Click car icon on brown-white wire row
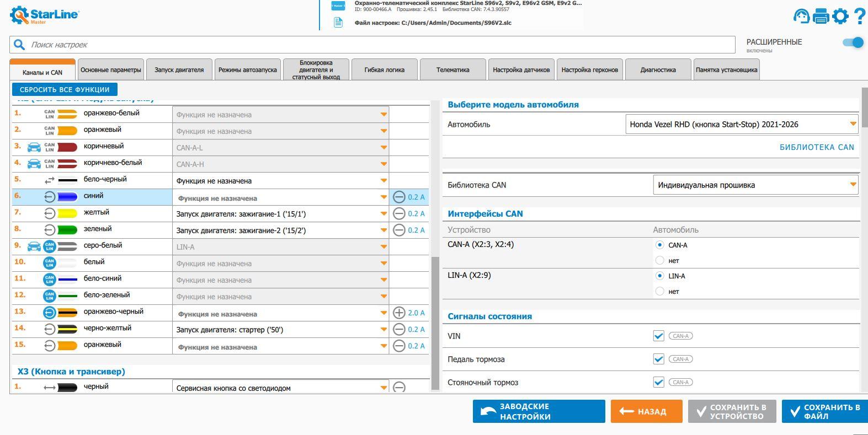Viewport: 868px width, 435px height. [34, 164]
